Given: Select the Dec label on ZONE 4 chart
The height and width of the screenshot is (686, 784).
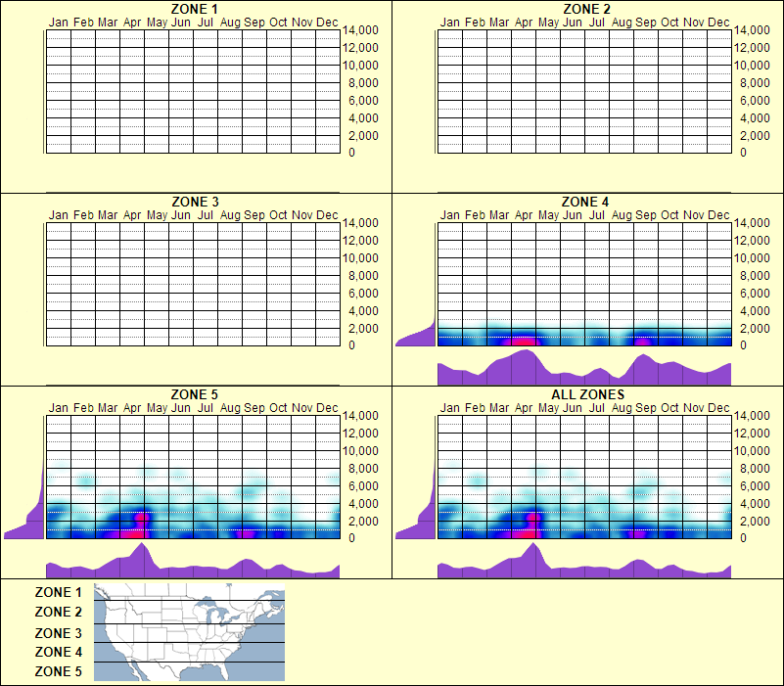Looking at the screenshot, I should (x=717, y=214).
